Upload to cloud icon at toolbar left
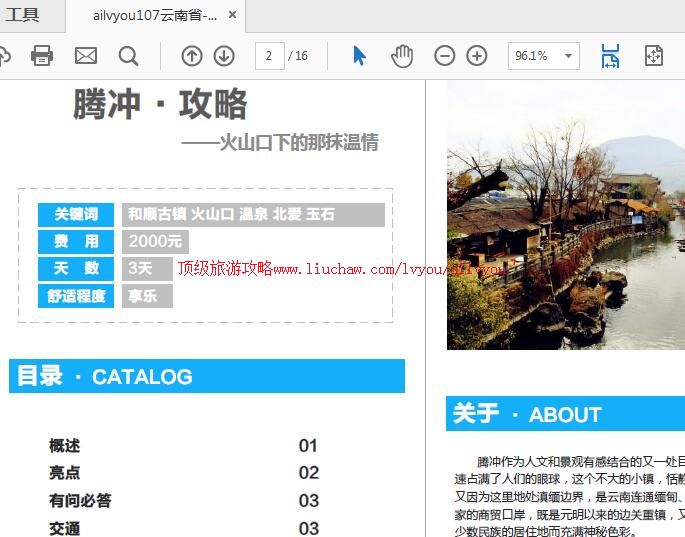The height and width of the screenshot is (537, 685). (x=4, y=56)
